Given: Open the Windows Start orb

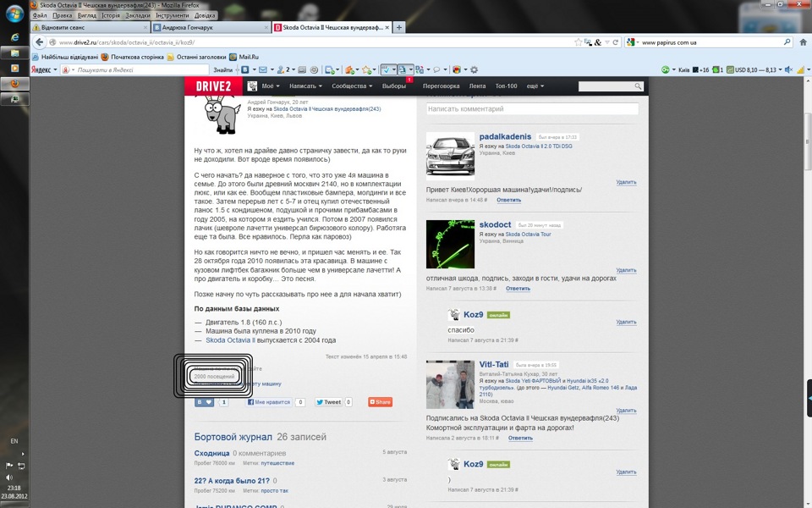Looking at the screenshot, I should 14,14.
